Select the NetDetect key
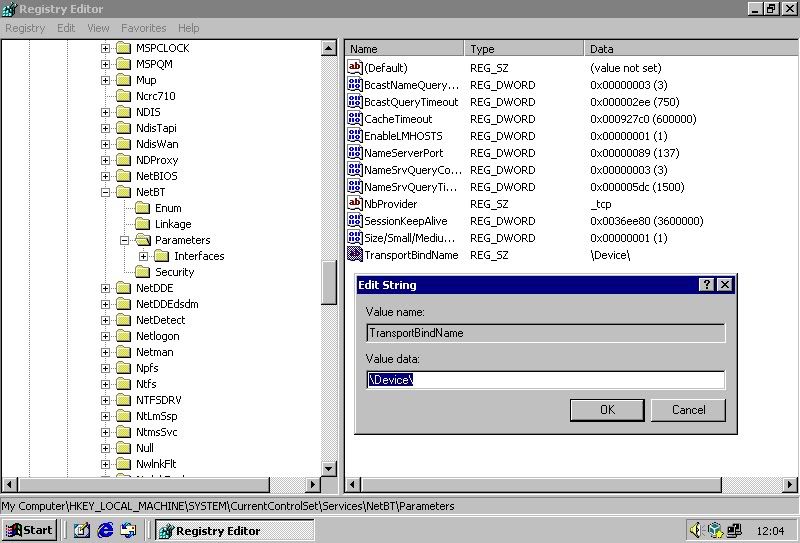The width and height of the screenshot is (800, 543). click(x=160, y=320)
